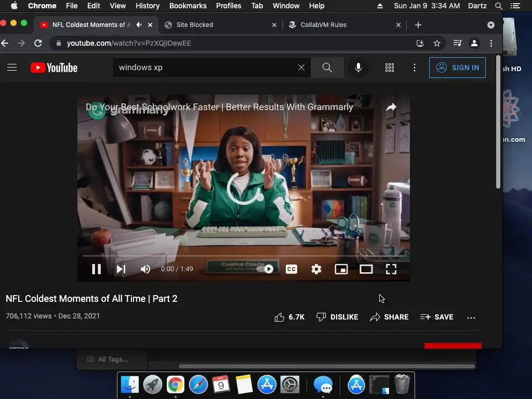The height and width of the screenshot is (399, 532).
Task: Click All Tags in the back window
Action: pos(108,360)
